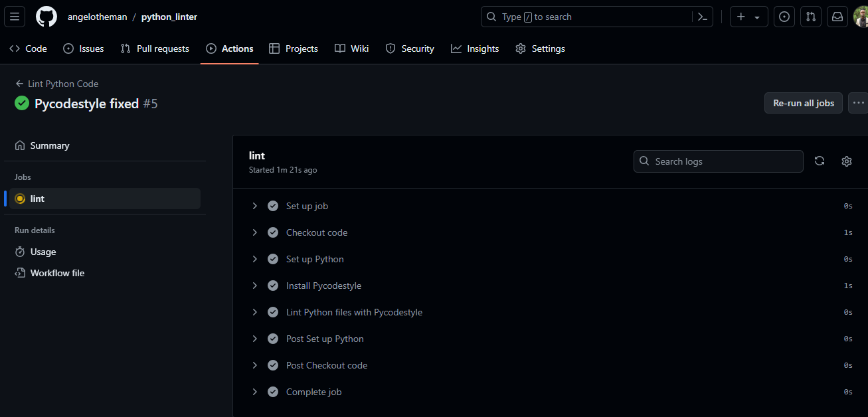Screen dimensions: 868x417
Task: Click the user profile avatar
Action: click(861, 17)
